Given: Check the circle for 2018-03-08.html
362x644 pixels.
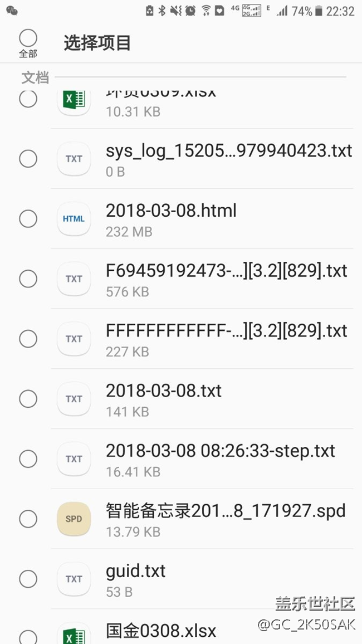Looking at the screenshot, I should tap(28, 219).
